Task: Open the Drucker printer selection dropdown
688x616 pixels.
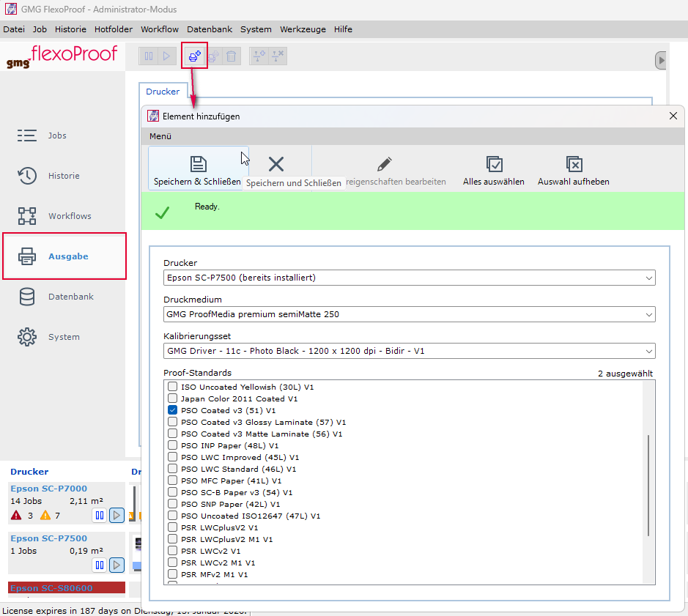Action: tap(649, 278)
